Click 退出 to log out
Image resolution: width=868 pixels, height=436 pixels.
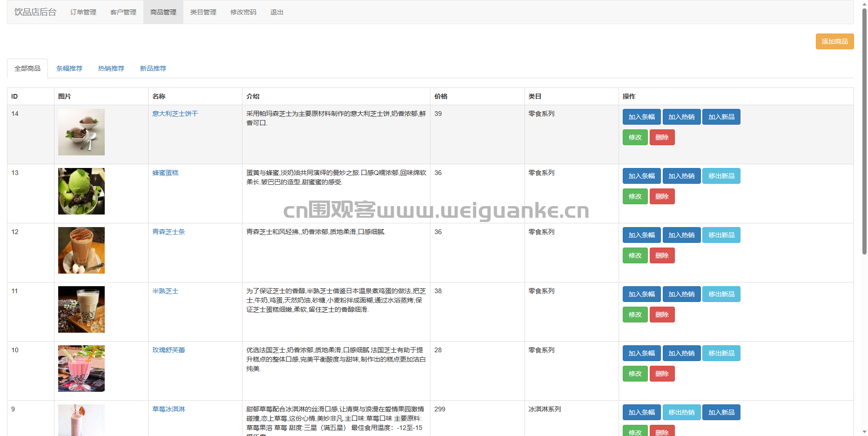[x=277, y=12]
